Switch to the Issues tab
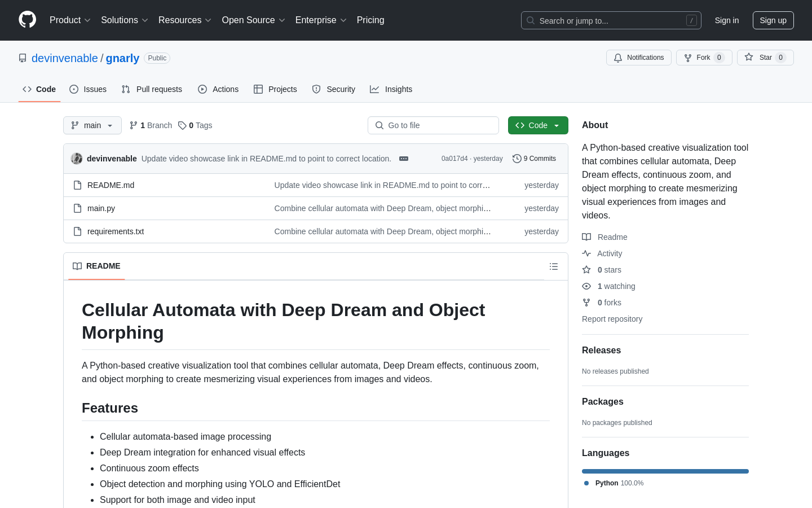The height and width of the screenshot is (508, 812). [x=88, y=89]
